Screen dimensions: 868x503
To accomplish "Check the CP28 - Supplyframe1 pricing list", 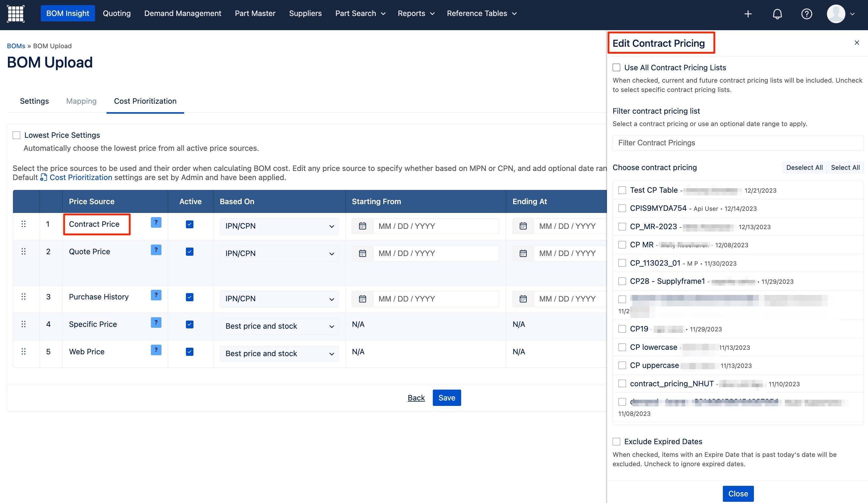I will pos(622,281).
